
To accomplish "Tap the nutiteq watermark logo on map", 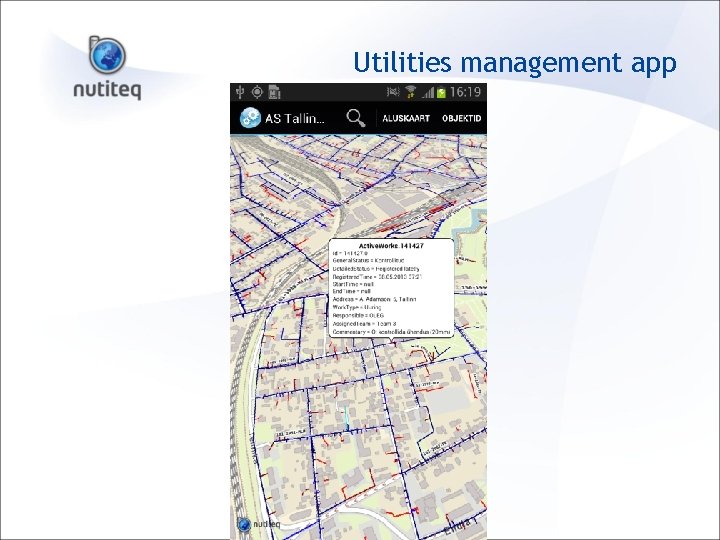I will click(259, 524).
